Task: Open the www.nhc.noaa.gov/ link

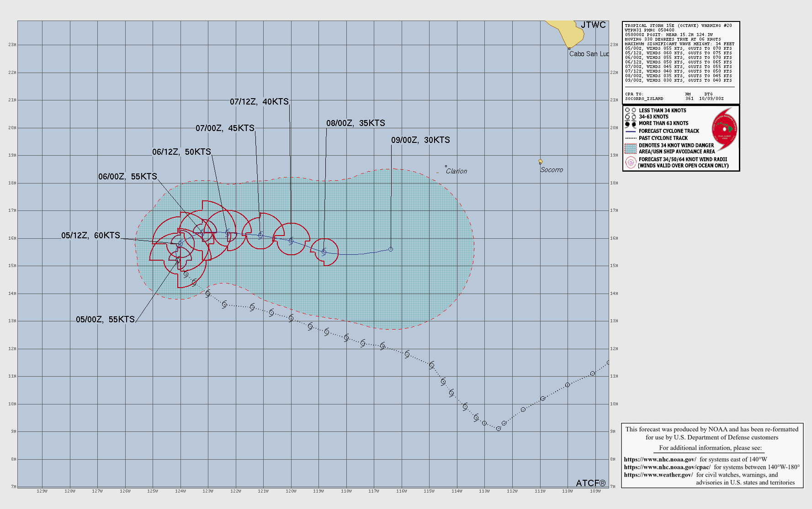Action: 660,460
